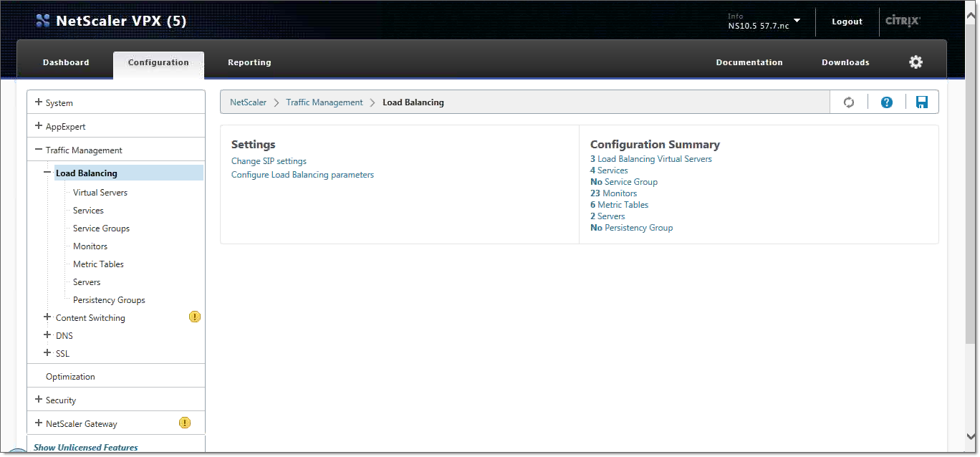Select Monitors in the navigation tree
Image resolution: width=980 pixels, height=457 pixels.
click(x=90, y=246)
